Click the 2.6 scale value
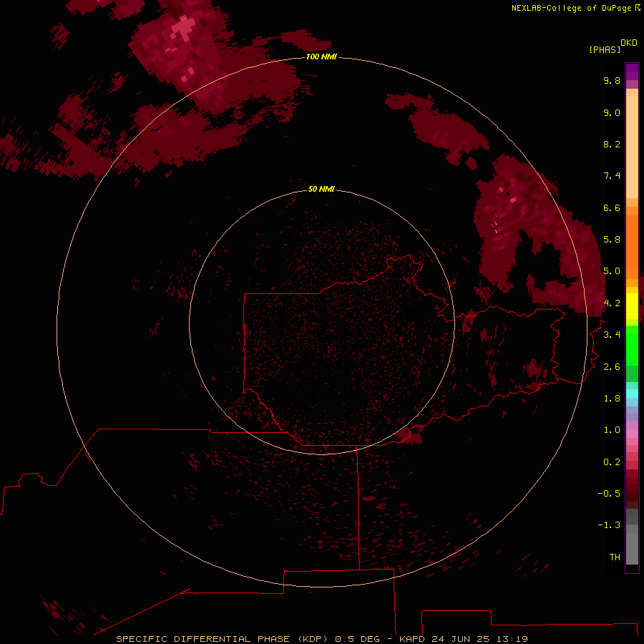 click(612, 367)
